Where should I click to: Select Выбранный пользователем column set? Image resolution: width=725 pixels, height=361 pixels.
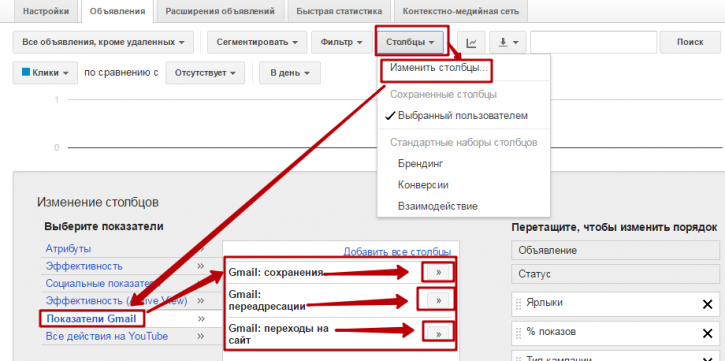pyautogui.click(x=462, y=116)
